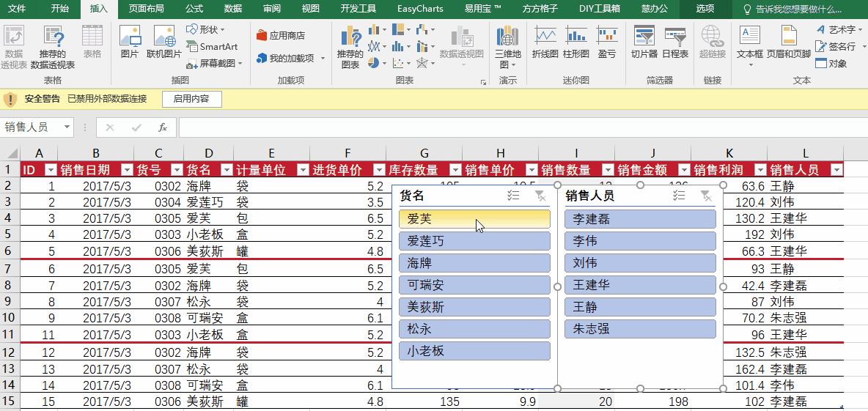Select 美荻斯 slicer item
The height and width of the screenshot is (411, 868).
[474, 307]
